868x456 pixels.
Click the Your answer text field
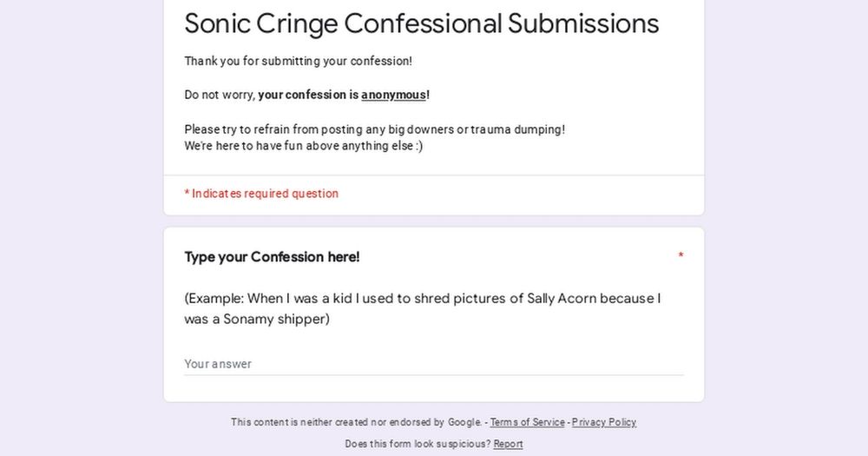[433, 364]
